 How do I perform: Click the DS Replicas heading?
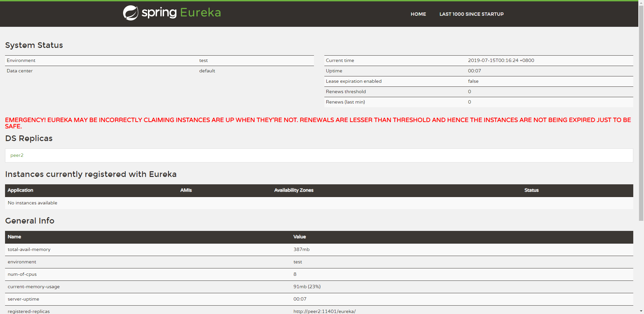click(x=29, y=138)
